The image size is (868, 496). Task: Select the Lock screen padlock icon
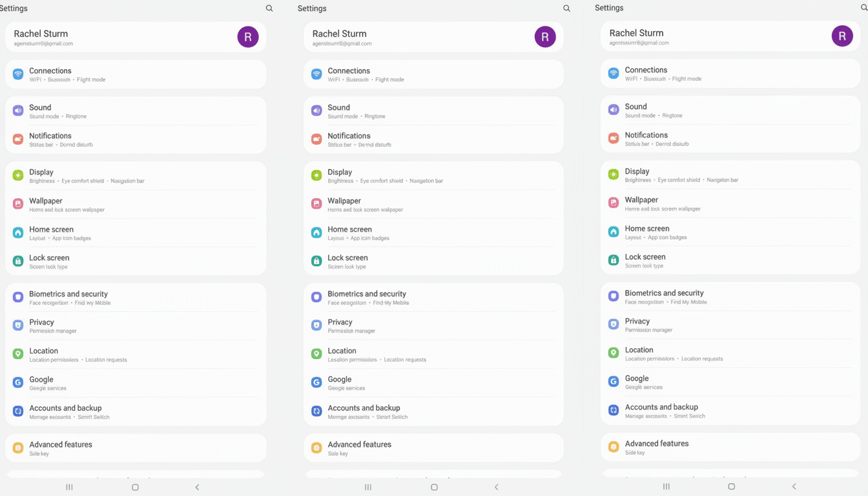point(17,261)
